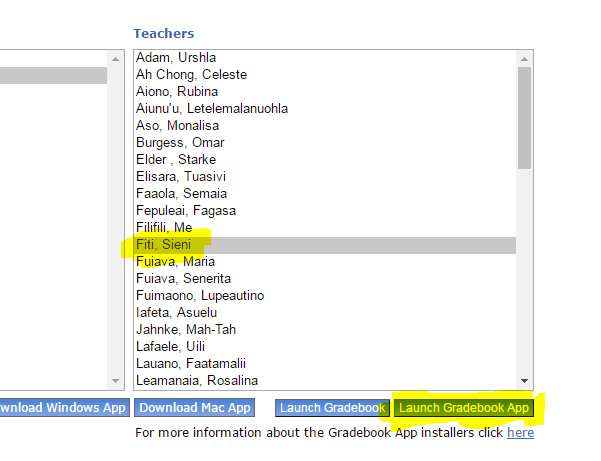Select teacher Leamanaia, Rosalina

click(x=325, y=380)
